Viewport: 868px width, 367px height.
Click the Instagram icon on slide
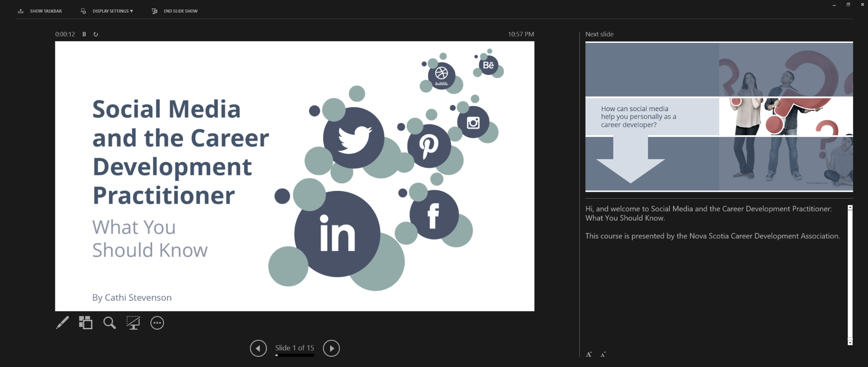[473, 122]
